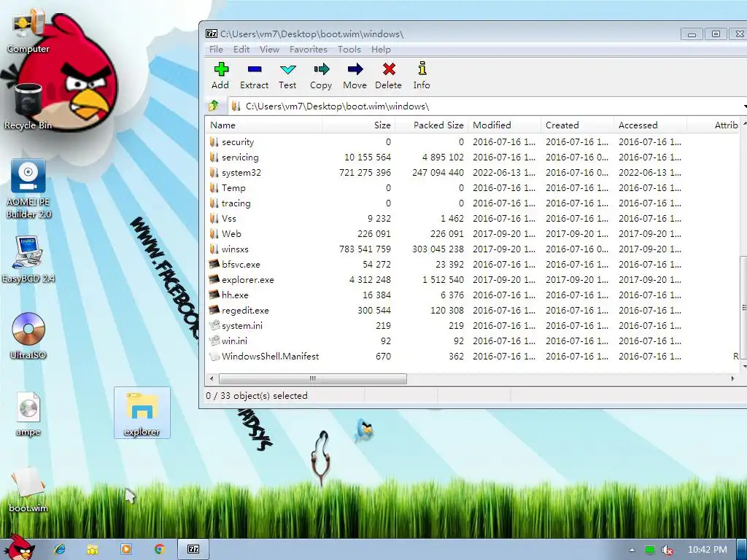Open the File menu

pos(216,49)
